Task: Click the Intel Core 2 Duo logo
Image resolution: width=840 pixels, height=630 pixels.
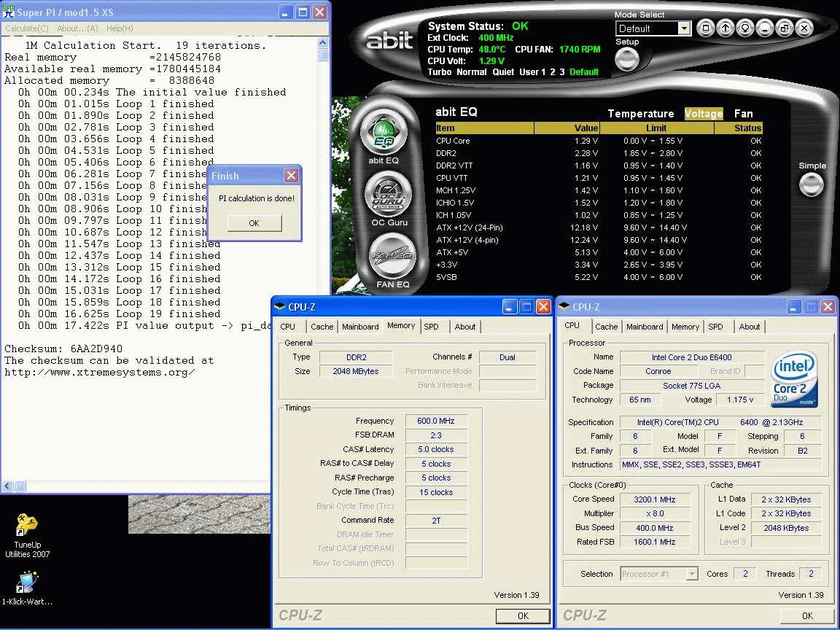Action: pos(794,380)
